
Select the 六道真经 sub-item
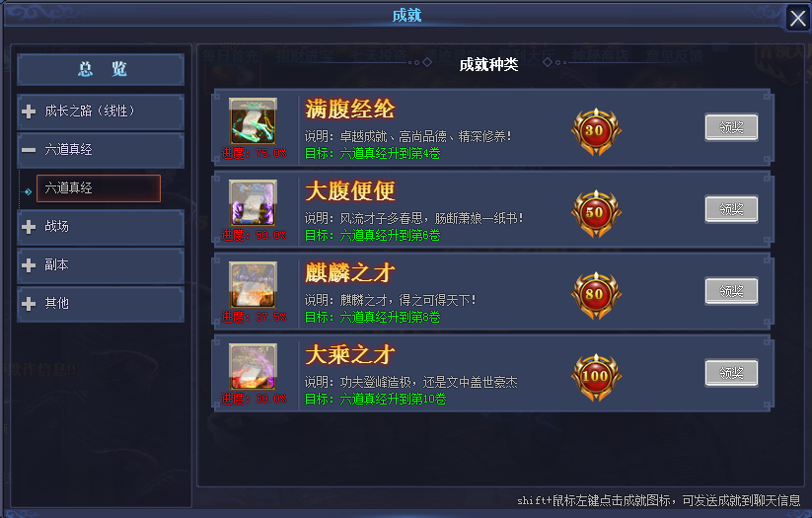tap(99, 188)
